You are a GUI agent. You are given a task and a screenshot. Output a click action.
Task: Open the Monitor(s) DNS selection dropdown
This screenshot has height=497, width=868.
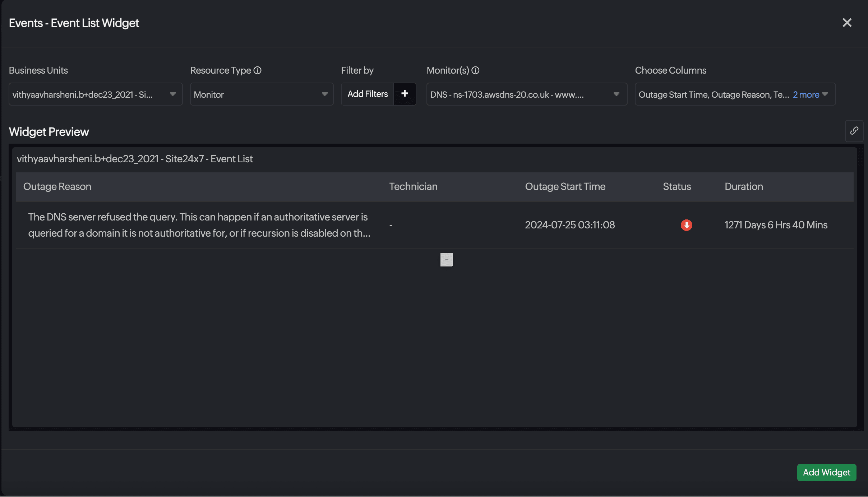tap(526, 94)
